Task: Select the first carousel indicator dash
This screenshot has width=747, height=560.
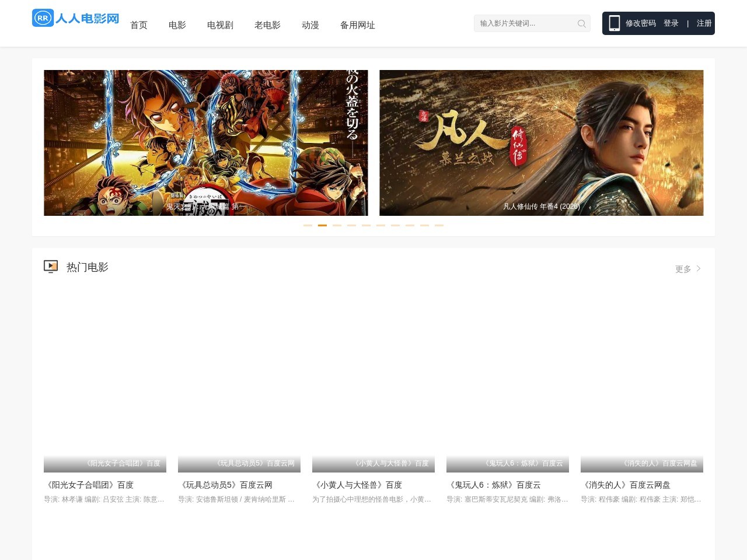Action: pos(308,225)
